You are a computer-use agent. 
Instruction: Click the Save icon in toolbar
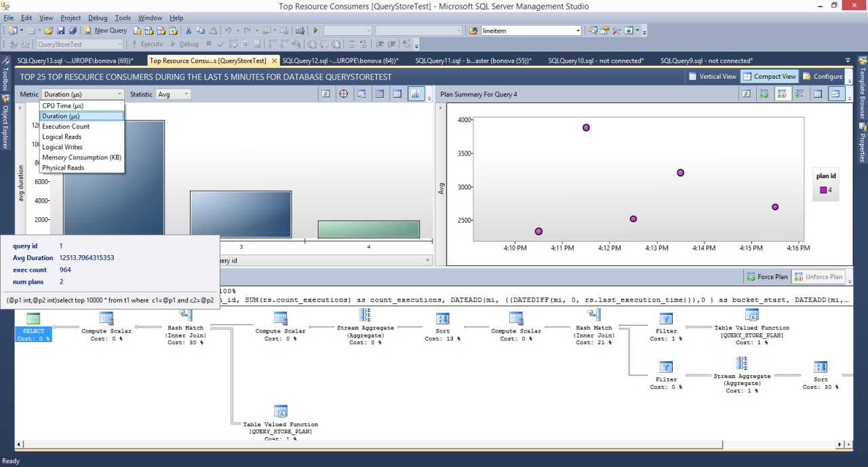(61, 31)
